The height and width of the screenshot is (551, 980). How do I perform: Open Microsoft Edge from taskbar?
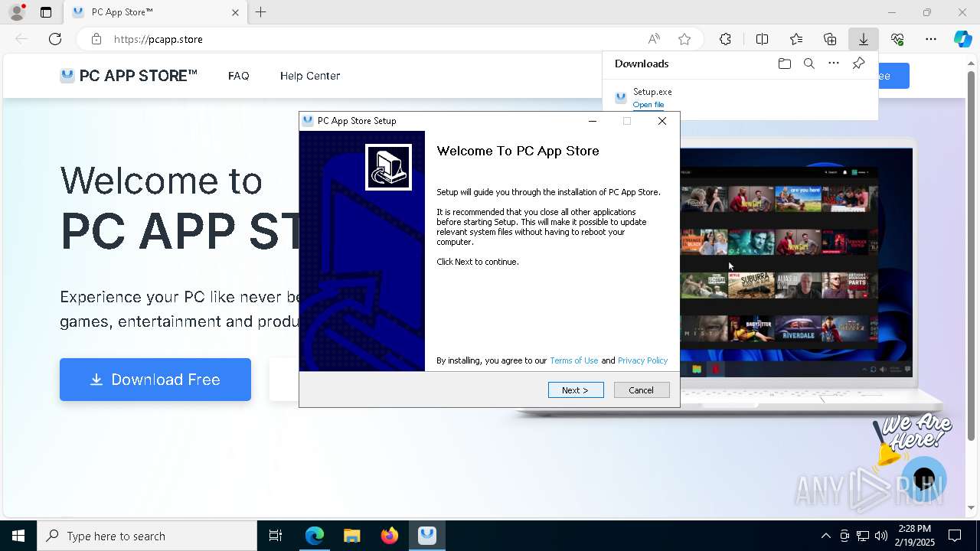coord(315,536)
